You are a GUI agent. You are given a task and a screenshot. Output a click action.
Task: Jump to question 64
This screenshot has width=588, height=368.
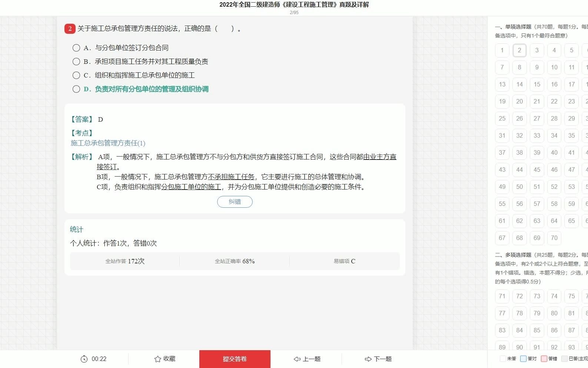pyautogui.click(x=554, y=221)
